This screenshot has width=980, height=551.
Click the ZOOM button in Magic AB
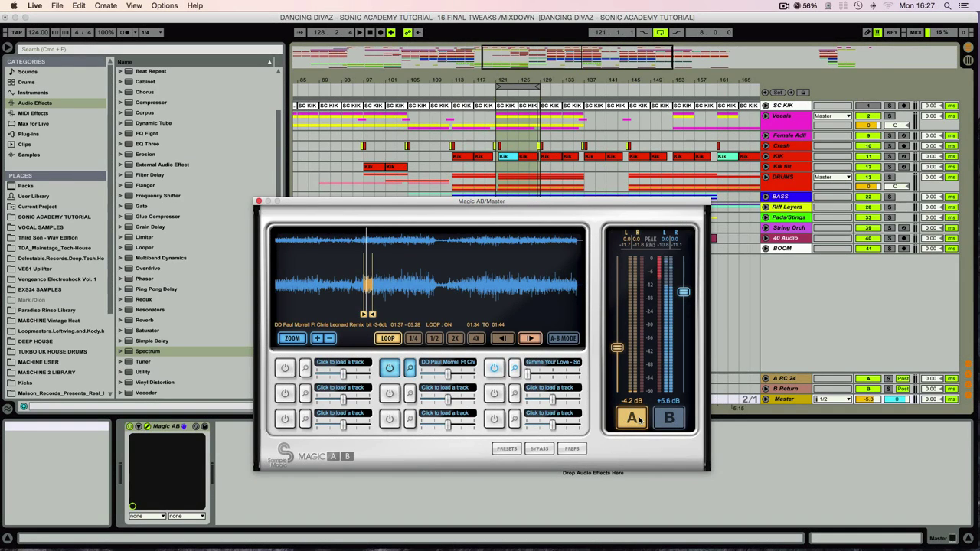click(292, 338)
